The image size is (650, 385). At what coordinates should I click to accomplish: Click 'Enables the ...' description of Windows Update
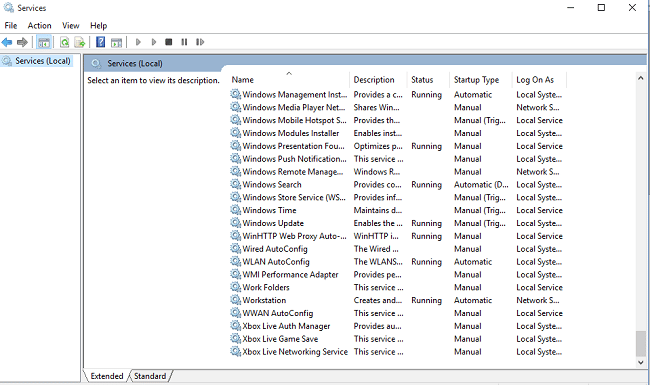tap(378, 223)
